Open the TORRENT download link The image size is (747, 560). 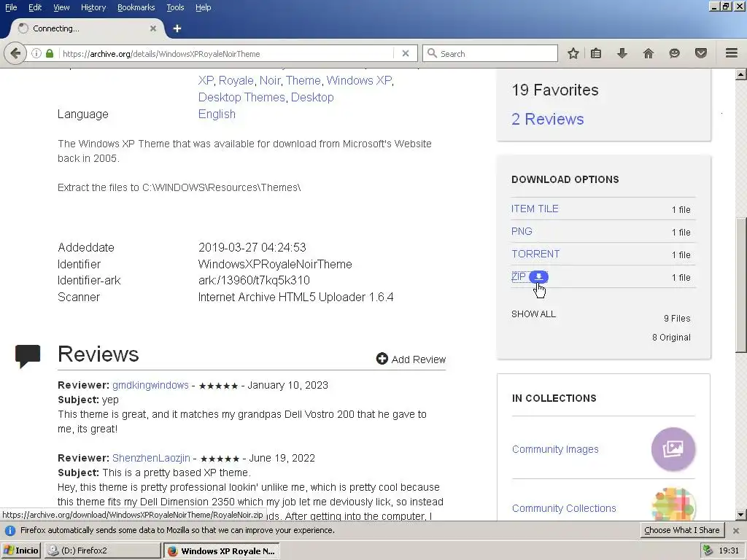535,254
